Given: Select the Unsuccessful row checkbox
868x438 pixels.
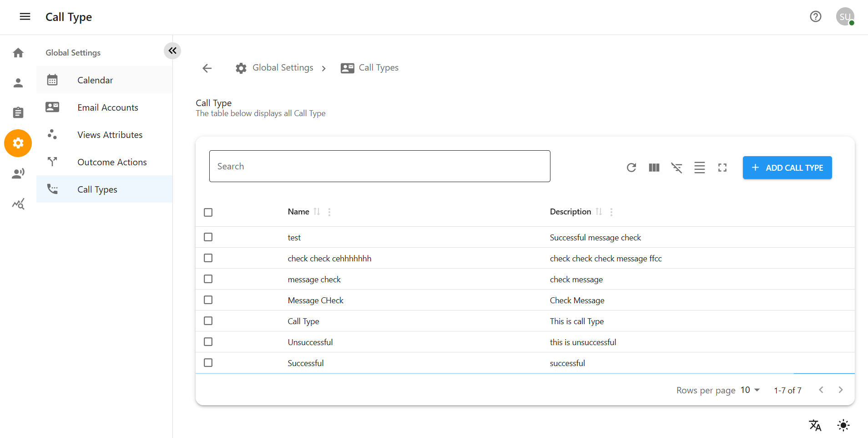Looking at the screenshot, I should [x=208, y=342].
